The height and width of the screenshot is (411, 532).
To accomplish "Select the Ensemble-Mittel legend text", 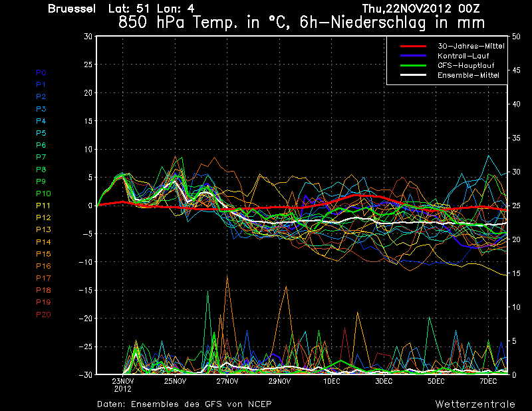I will click(x=468, y=75).
